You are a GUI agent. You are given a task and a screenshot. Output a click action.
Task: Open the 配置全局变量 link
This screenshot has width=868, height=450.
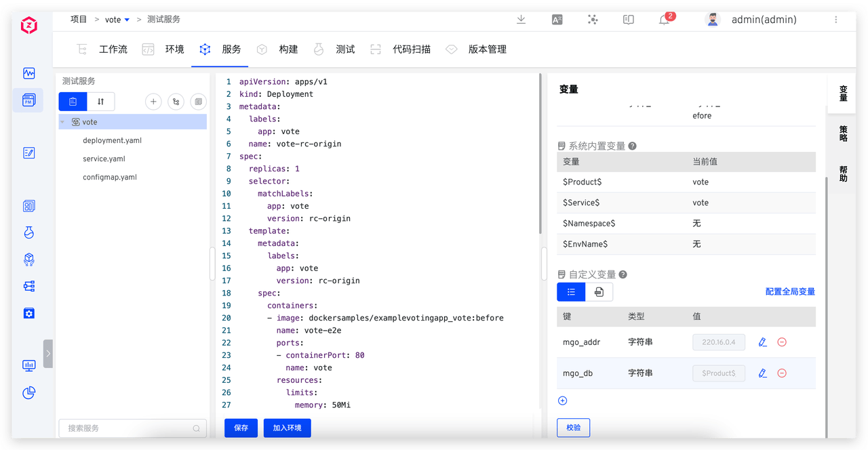(x=790, y=291)
